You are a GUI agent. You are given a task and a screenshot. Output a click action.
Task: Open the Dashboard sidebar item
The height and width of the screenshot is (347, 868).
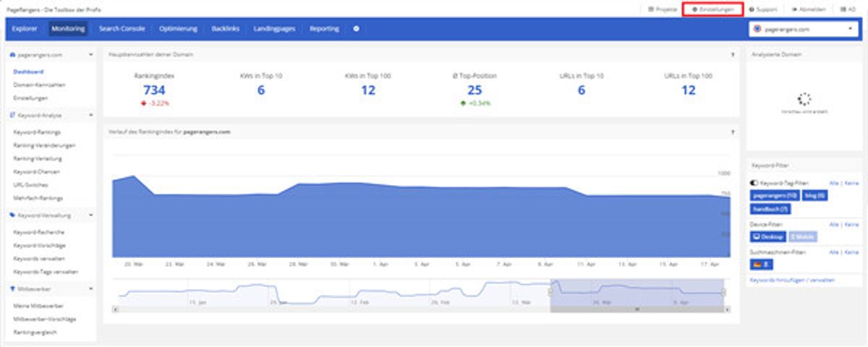click(28, 72)
